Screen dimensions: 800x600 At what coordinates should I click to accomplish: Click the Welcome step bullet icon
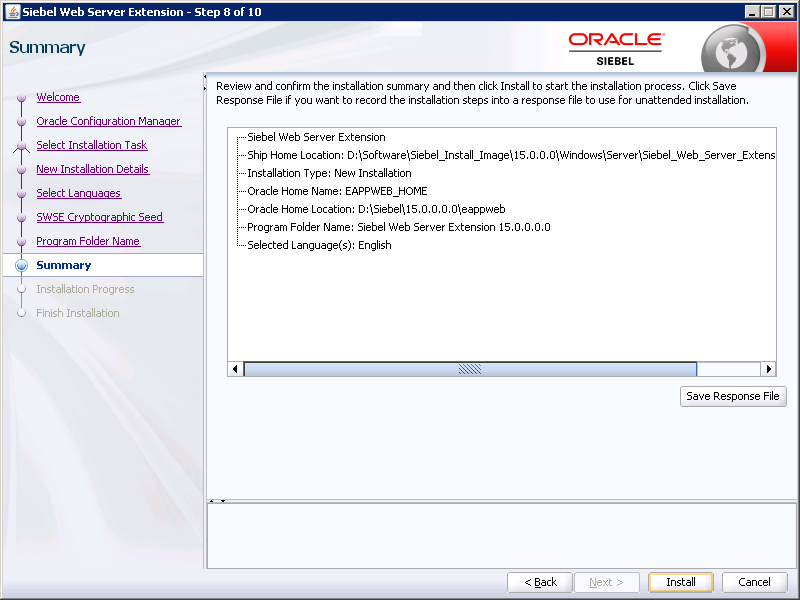pos(21,97)
